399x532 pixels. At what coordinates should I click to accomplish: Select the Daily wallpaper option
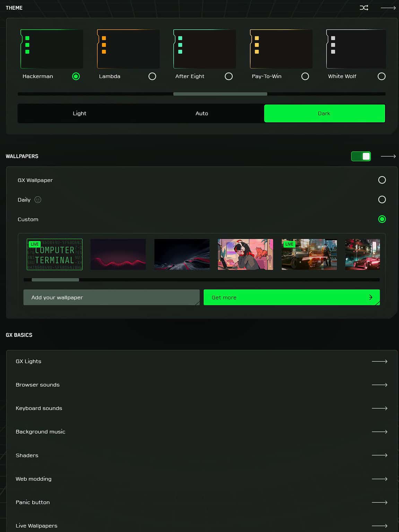pos(382,200)
